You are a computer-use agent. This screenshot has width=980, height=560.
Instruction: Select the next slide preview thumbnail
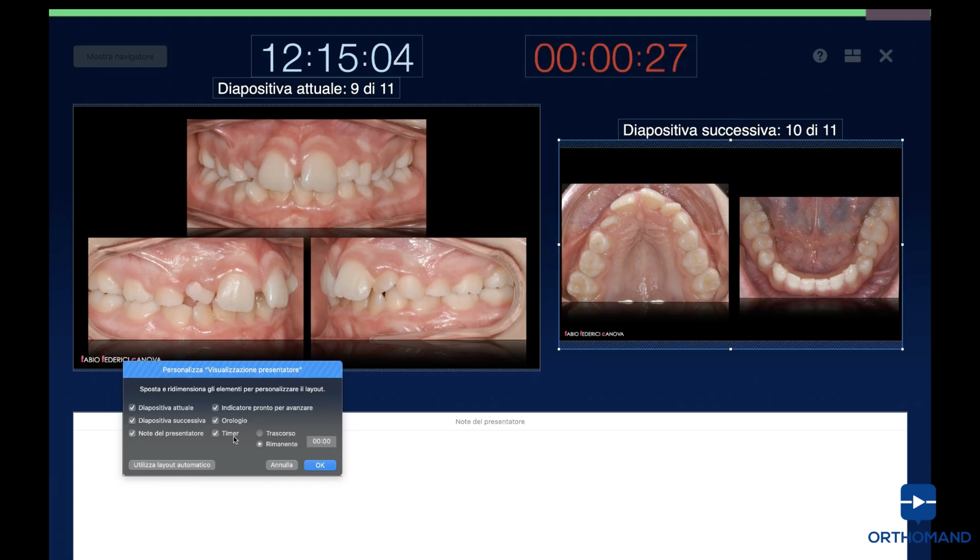(730, 244)
